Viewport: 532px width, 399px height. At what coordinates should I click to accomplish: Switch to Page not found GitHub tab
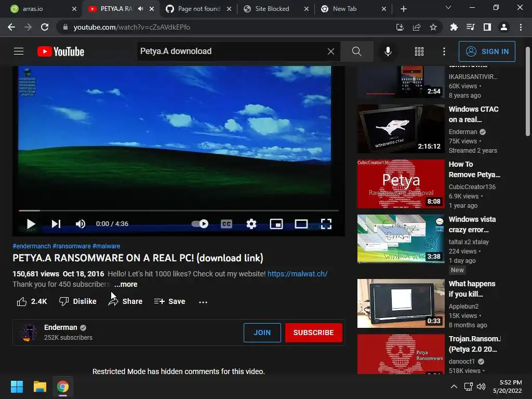tap(199, 9)
